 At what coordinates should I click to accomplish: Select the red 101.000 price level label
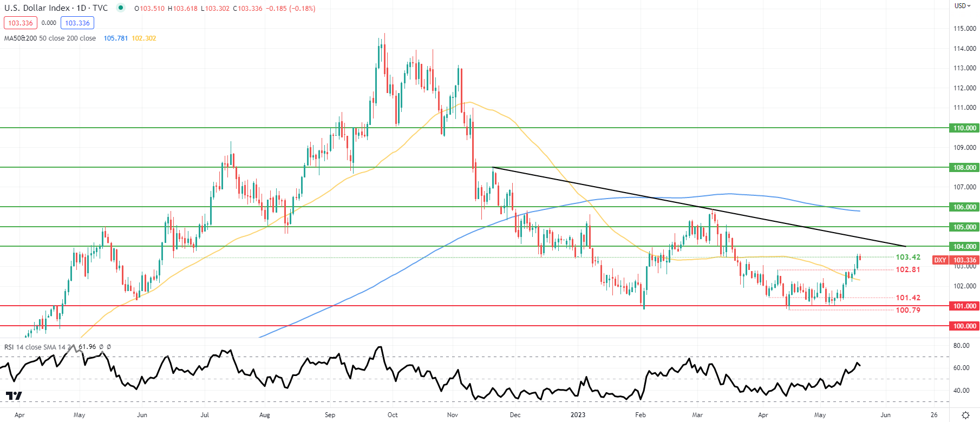pos(964,306)
